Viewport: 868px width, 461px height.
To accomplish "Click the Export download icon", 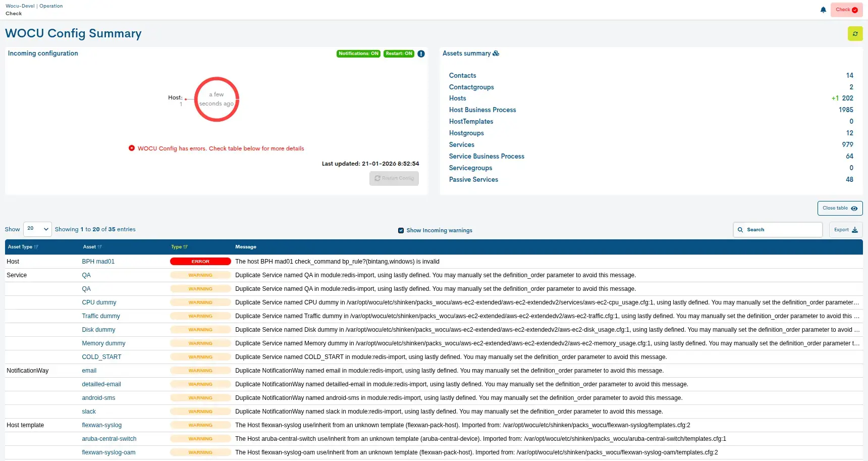I will (x=854, y=230).
